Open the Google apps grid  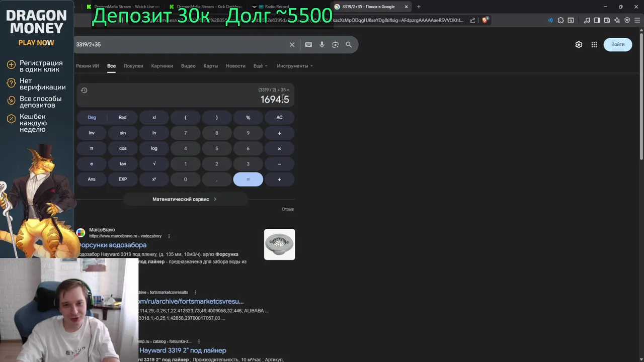(x=594, y=45)
